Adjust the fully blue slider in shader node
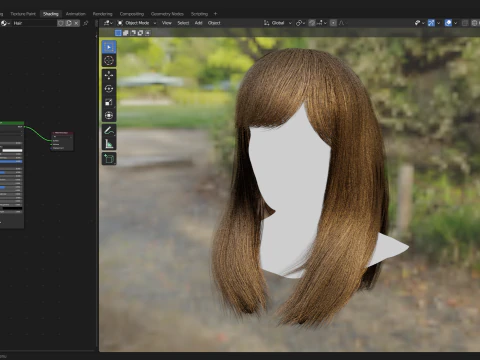The image size is (480, 360). point(11,161)
